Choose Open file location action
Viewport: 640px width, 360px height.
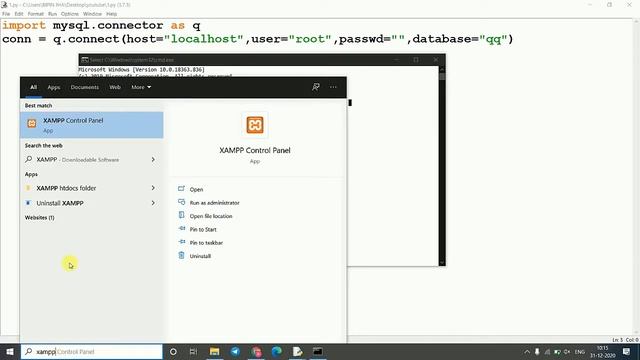(x=211, y=216)
